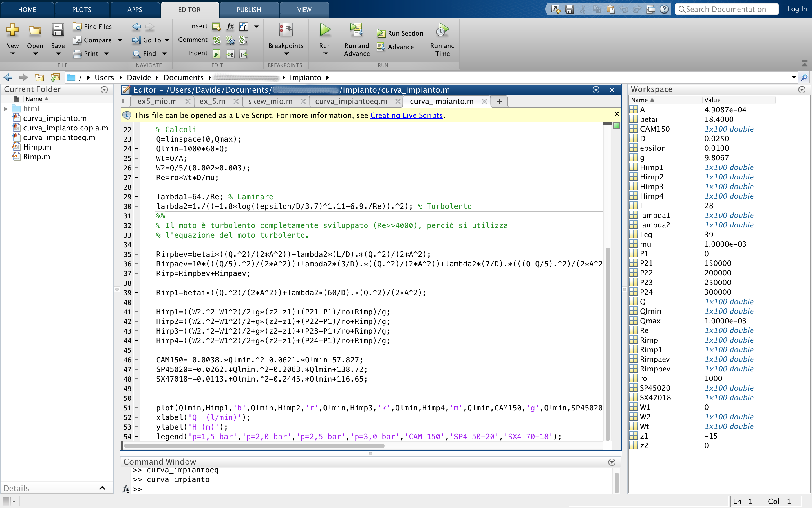Add a new editor tab with plus button
The width and height of the screenshot is (812, 508).
pyautogui.click(x=499, y=102)
